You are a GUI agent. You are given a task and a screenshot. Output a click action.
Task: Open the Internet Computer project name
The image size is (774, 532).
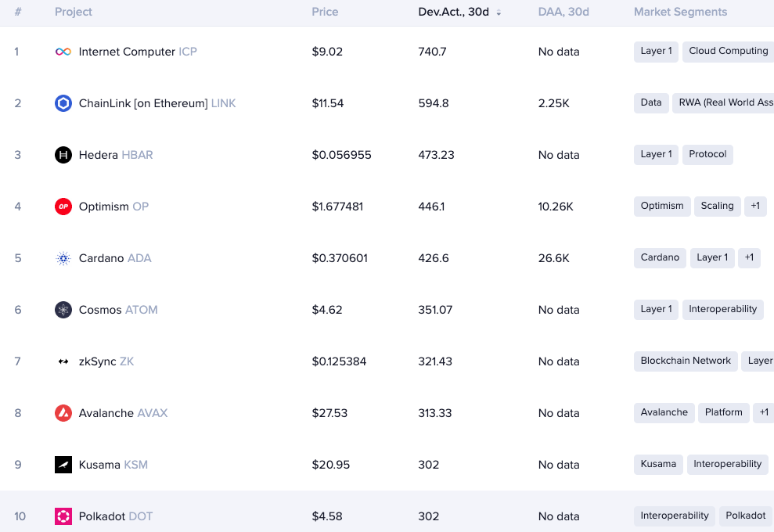click(x=127, y=52)
